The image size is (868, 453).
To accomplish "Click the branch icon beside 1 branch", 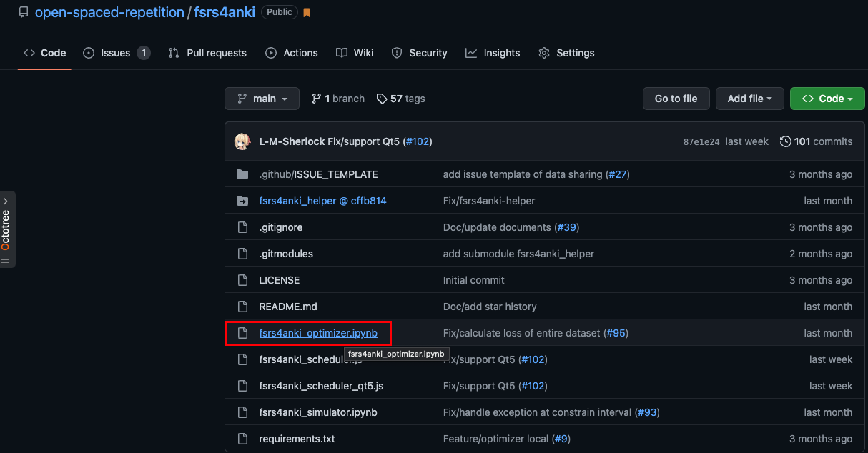I will pyautogui.click(x=316, y=99).
